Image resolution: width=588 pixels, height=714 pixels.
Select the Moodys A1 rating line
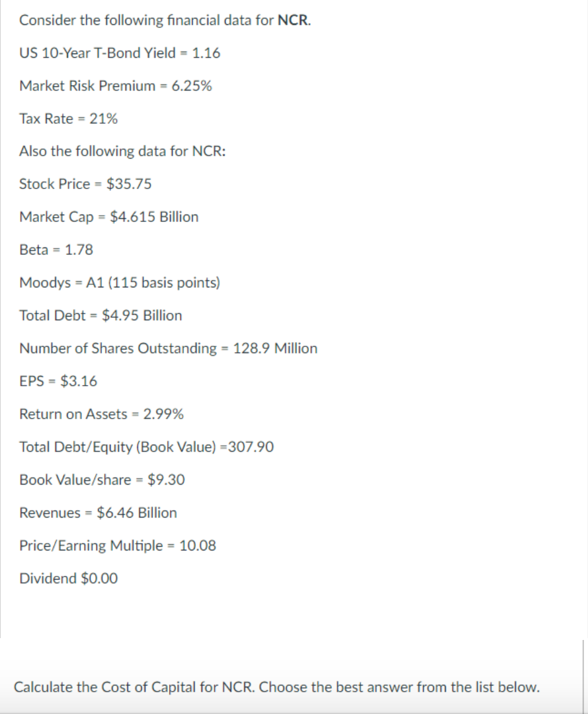pyautogui.click(x=120, y=283)
